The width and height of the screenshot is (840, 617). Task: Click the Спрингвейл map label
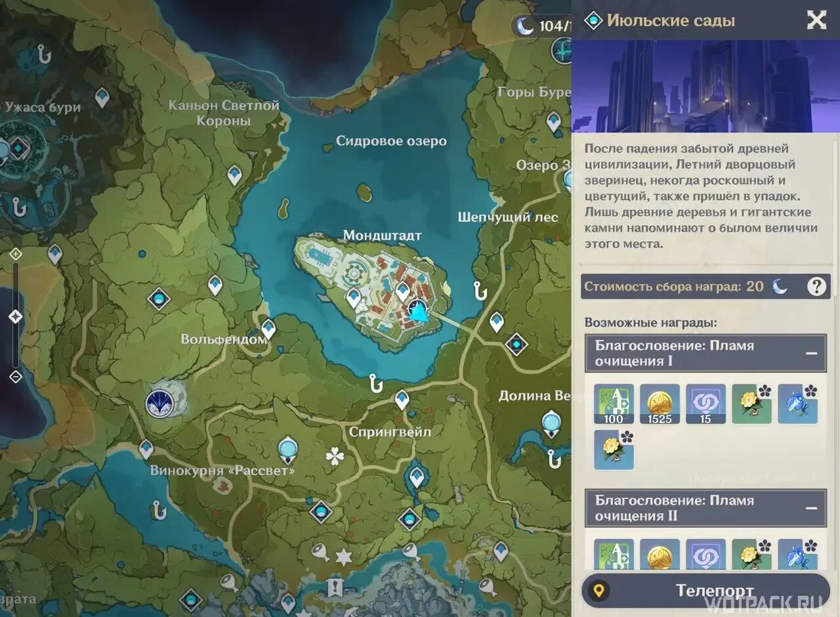click(390, 432)
